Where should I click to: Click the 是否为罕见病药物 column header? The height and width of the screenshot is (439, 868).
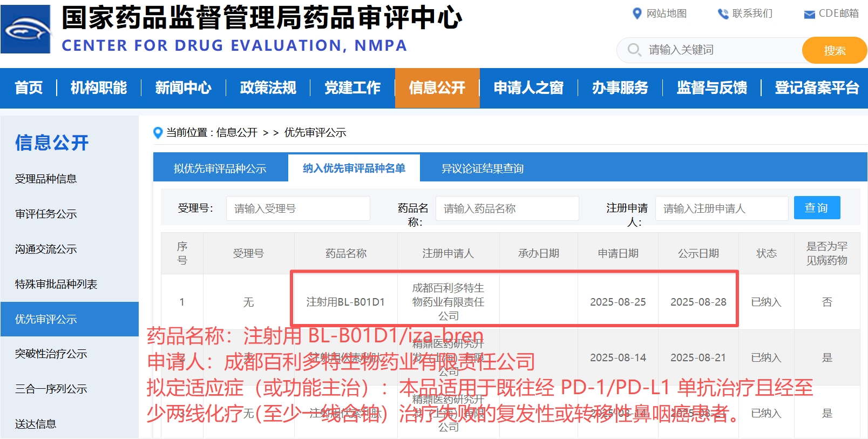pyautogui.click(x=827, y=253)
